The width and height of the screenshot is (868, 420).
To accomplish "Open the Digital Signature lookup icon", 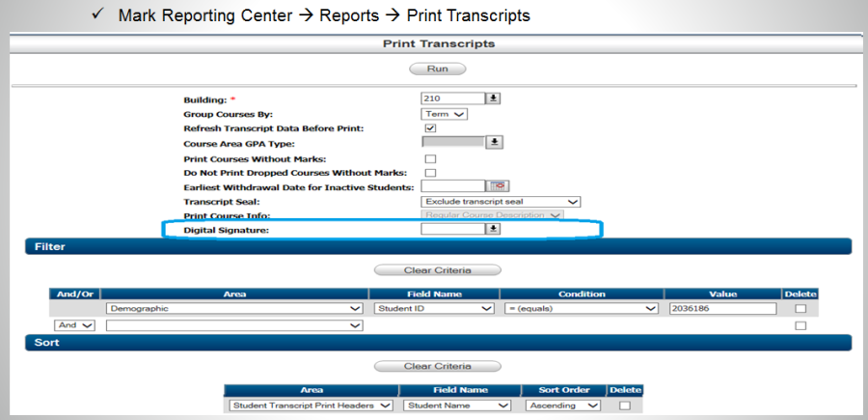I will pos(493,229).
